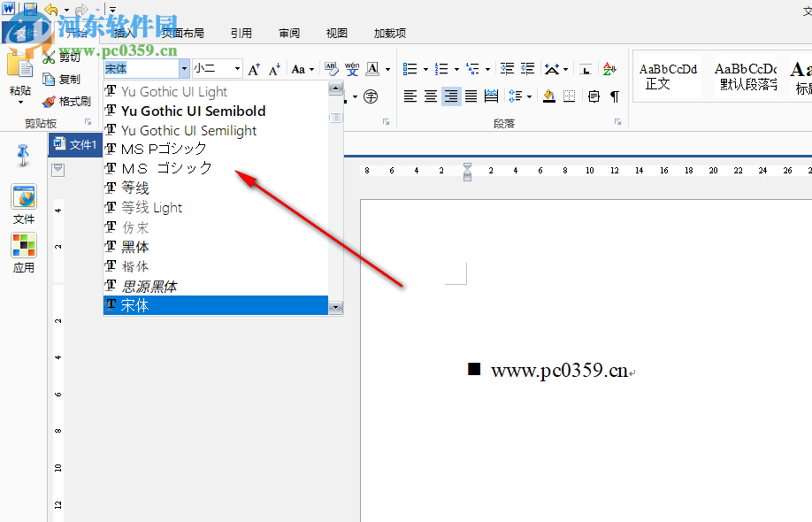Open the 视图 ribbon tab
This screenshot has height=522, width=812.
(x=336, y=32)
